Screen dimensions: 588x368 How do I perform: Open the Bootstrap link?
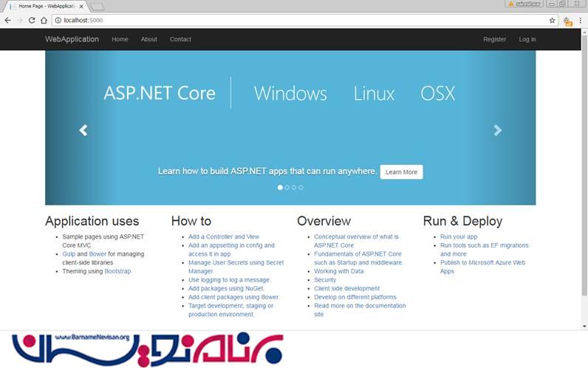click(117, 271)
